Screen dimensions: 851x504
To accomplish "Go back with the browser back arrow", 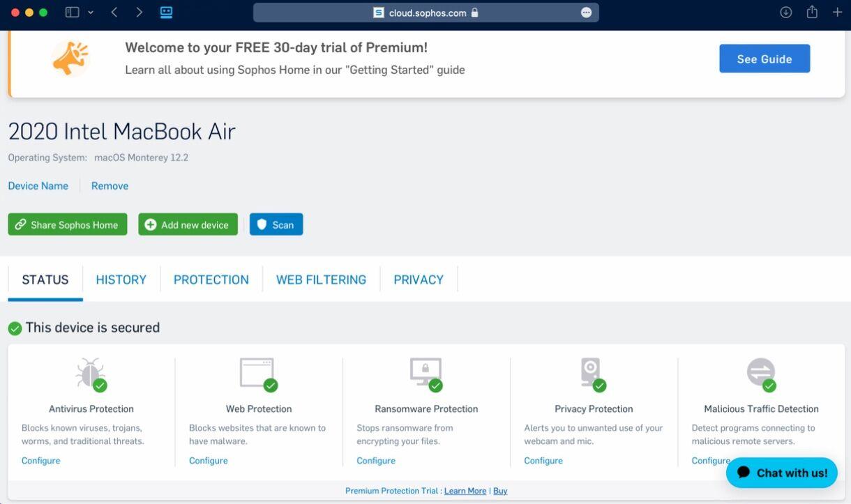I will [x=114, y=13].
